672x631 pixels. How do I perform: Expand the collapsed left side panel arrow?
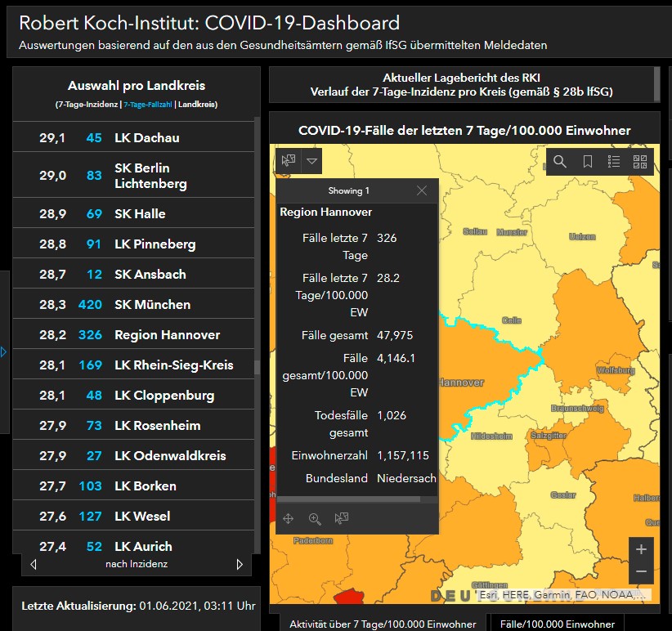click(x=4, y=352)
